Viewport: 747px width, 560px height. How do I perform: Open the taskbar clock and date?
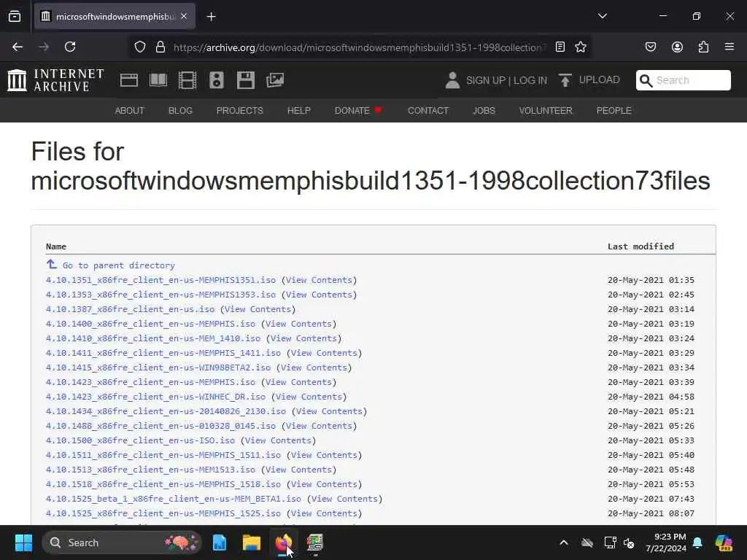pos(666,542)
